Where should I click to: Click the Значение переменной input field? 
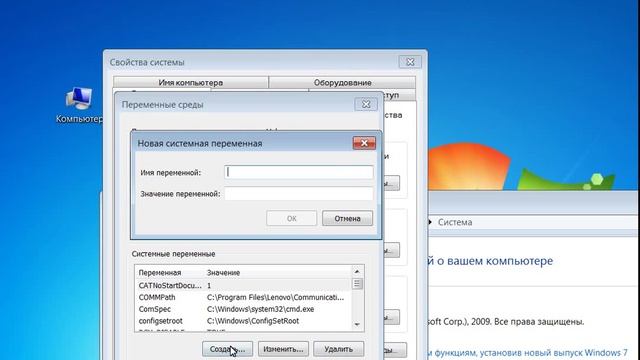point(299,193)
